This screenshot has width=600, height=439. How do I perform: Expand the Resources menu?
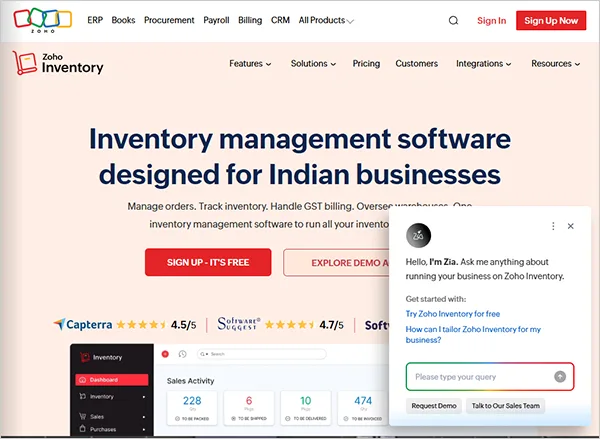tap(556, 64)
